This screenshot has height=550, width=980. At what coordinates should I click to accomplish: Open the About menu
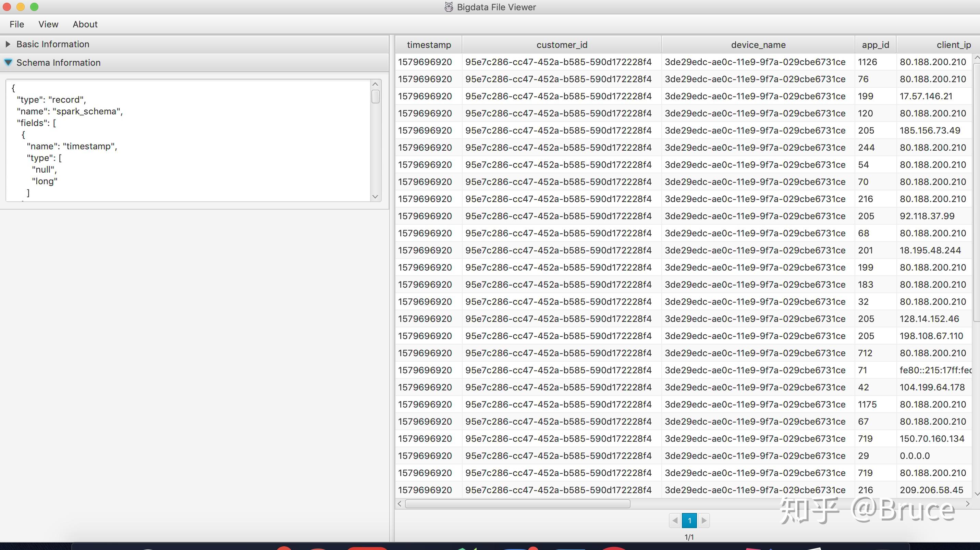[85, 24]
